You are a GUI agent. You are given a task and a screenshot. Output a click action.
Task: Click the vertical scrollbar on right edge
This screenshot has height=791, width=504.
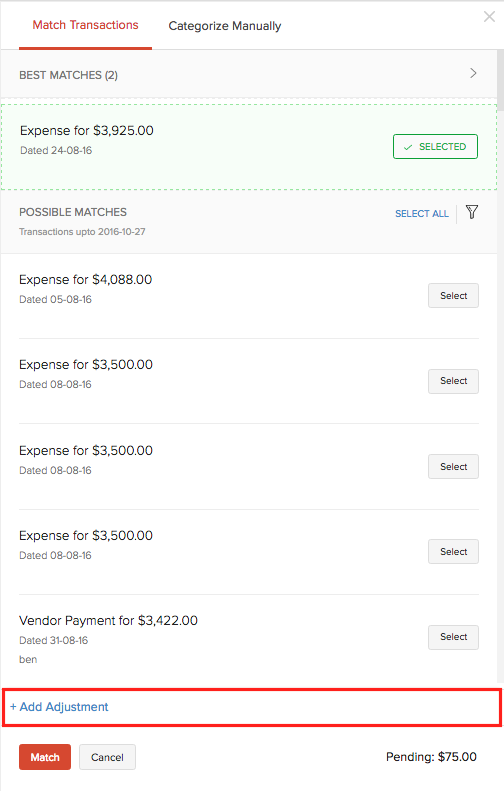500,76
